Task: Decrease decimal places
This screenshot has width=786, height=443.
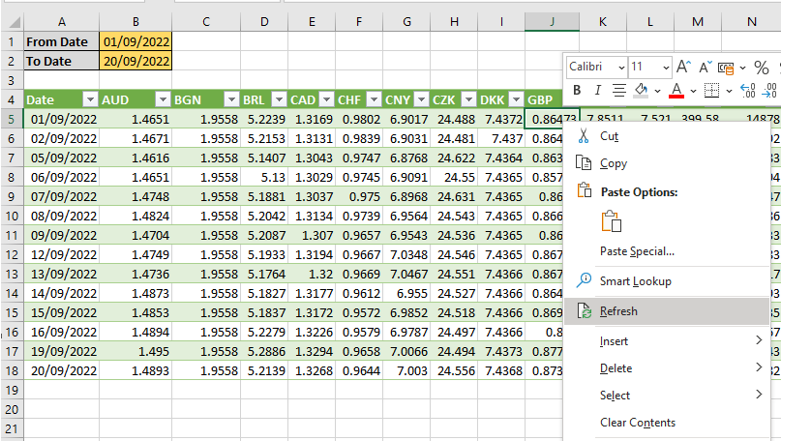Action: (x=769, y=90)
